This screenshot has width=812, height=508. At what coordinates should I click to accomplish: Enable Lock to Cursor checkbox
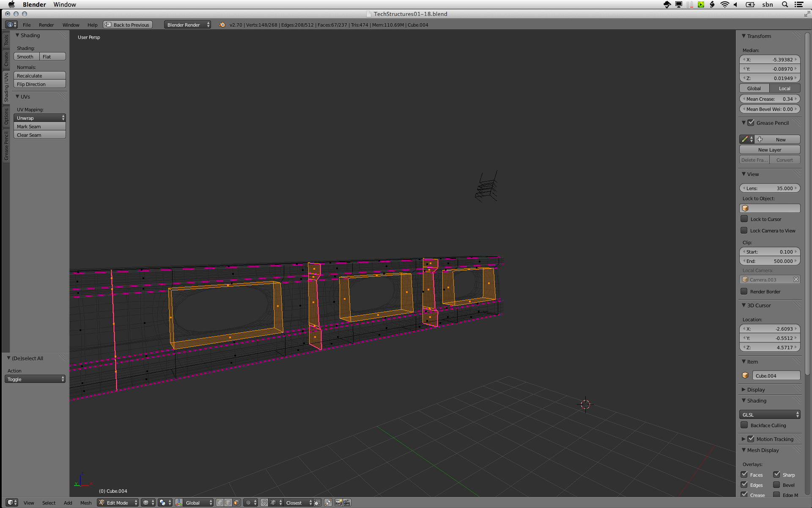744,219
